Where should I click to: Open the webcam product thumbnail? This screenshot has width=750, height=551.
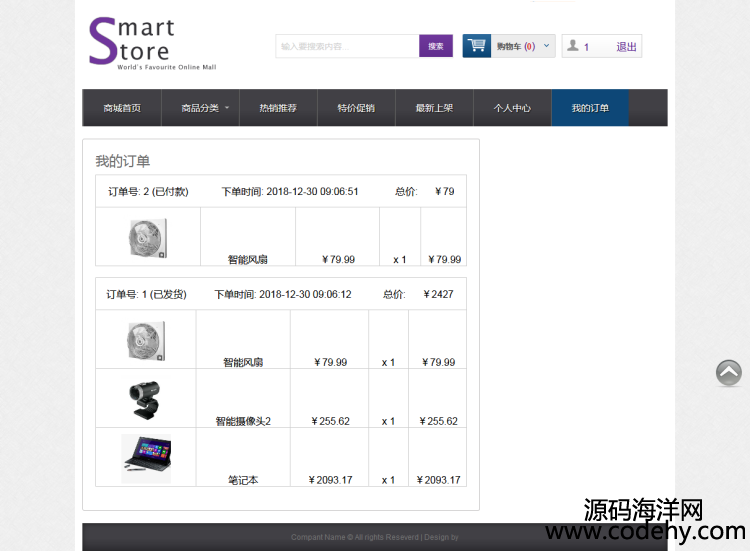(x=146, y=399)
